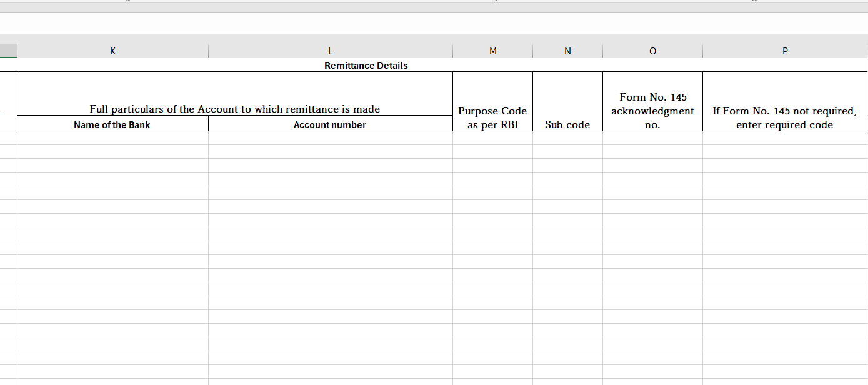The width and height of the screenshot is (868, 385).
Task: Select column K header
Action: [112, 51]
